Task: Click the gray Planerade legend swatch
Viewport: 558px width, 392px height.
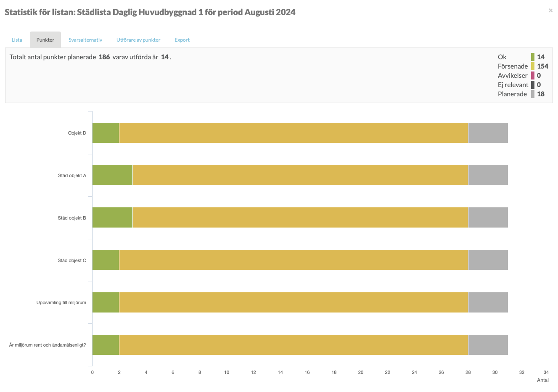Action: coord(533,94)
